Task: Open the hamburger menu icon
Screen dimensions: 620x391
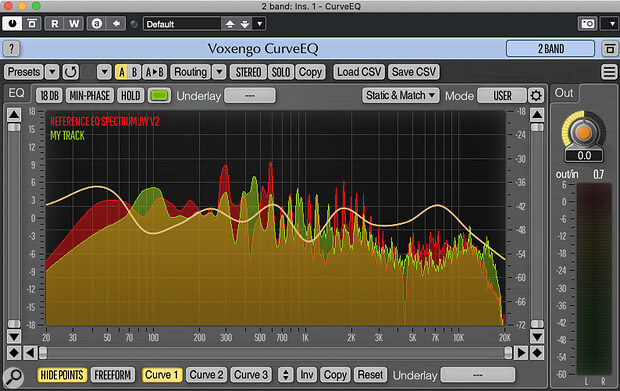Action: [x=609, y=72]
